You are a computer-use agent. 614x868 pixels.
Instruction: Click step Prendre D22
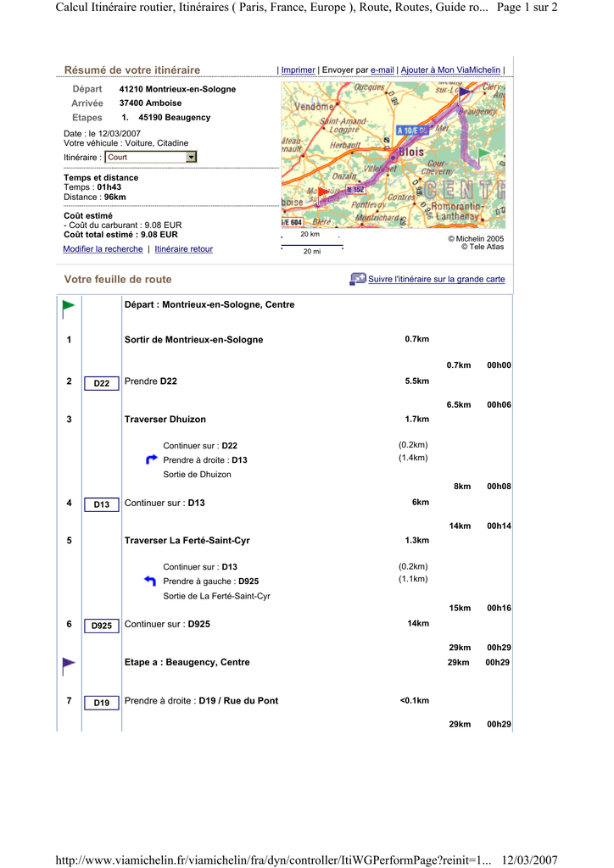click(151, 381)
